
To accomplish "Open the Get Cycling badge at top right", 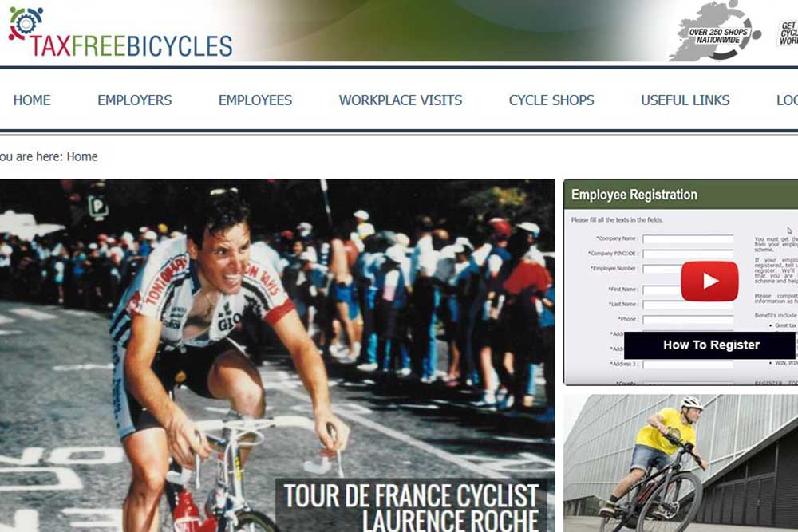I will point(788,33).
